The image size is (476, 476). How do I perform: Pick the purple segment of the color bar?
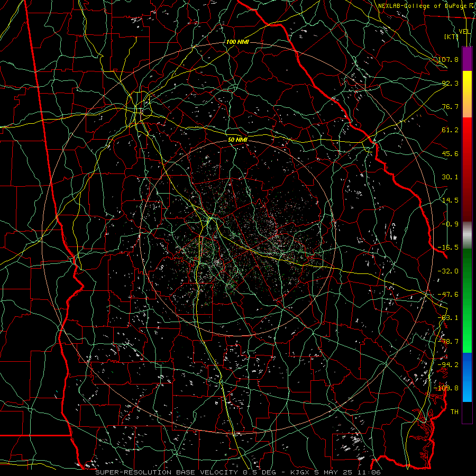click(x=467, y=59)
